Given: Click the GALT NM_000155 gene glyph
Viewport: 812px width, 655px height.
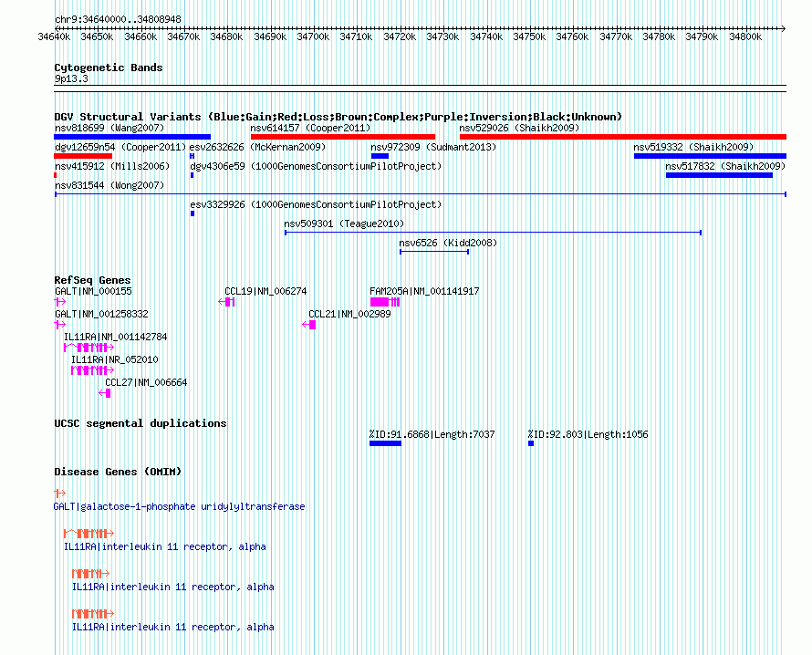Looking at the screenshot, I should pos(60,302).
